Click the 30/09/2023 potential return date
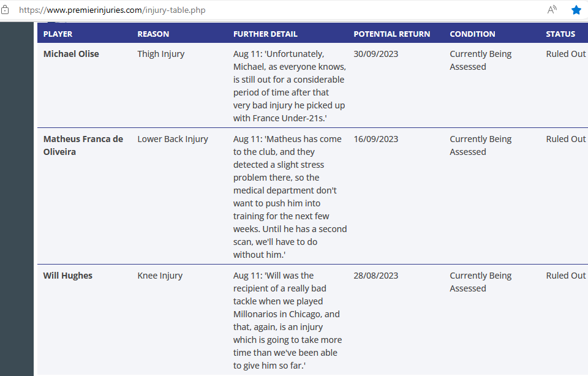Viewport: 588px width, 376px height. [375, 54]
